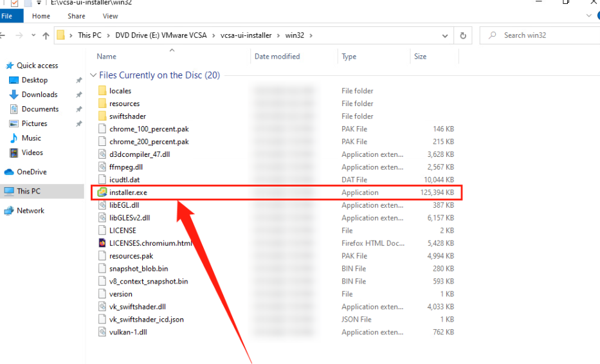Go back to previous folder

[3, 35]
